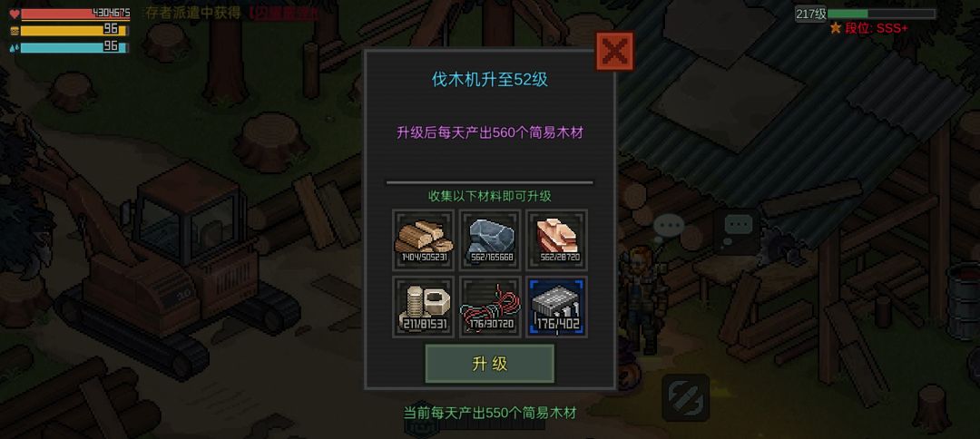The height and width of the screenshot is (439, 980).
Task: Tap the 217级 level indicator
Action: [x=810, y=14]
